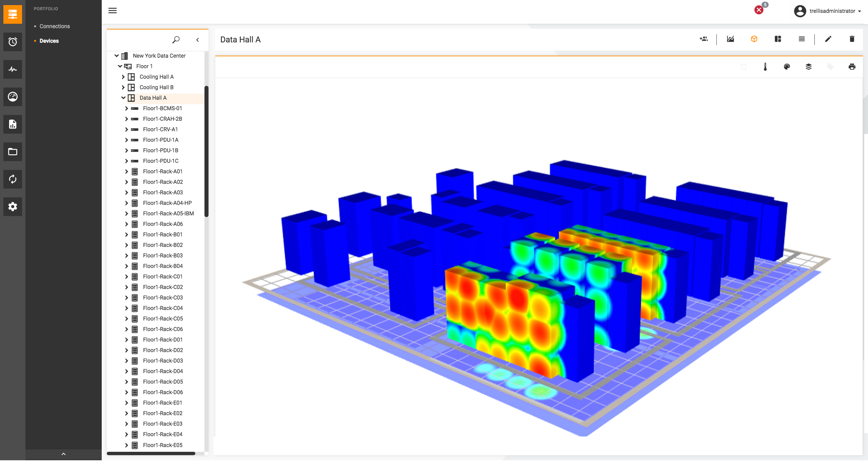The image size is (868, 464).
Task: Collapse the navigation tree panel
Action: click(198, 40)
